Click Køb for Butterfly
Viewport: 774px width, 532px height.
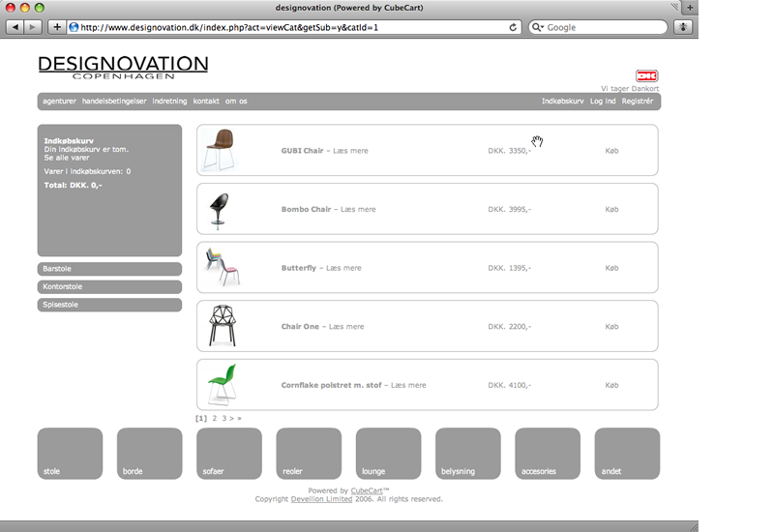(x=611, y=269)
